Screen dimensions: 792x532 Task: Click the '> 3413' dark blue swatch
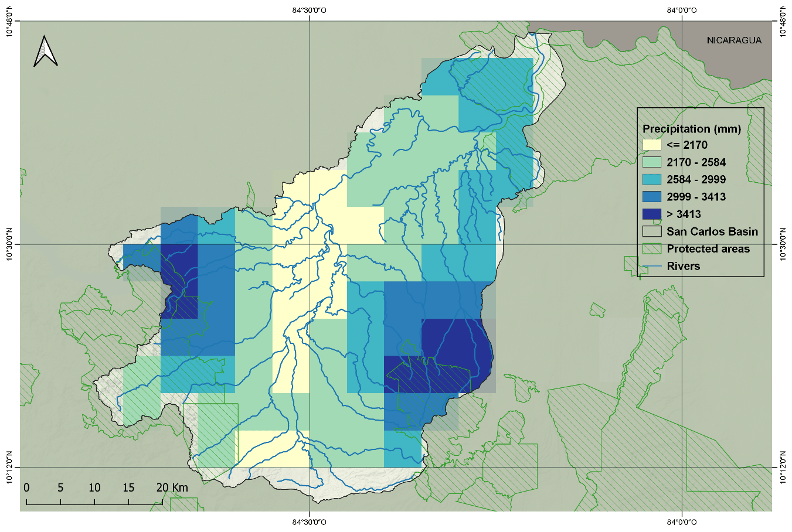(652, 214)
